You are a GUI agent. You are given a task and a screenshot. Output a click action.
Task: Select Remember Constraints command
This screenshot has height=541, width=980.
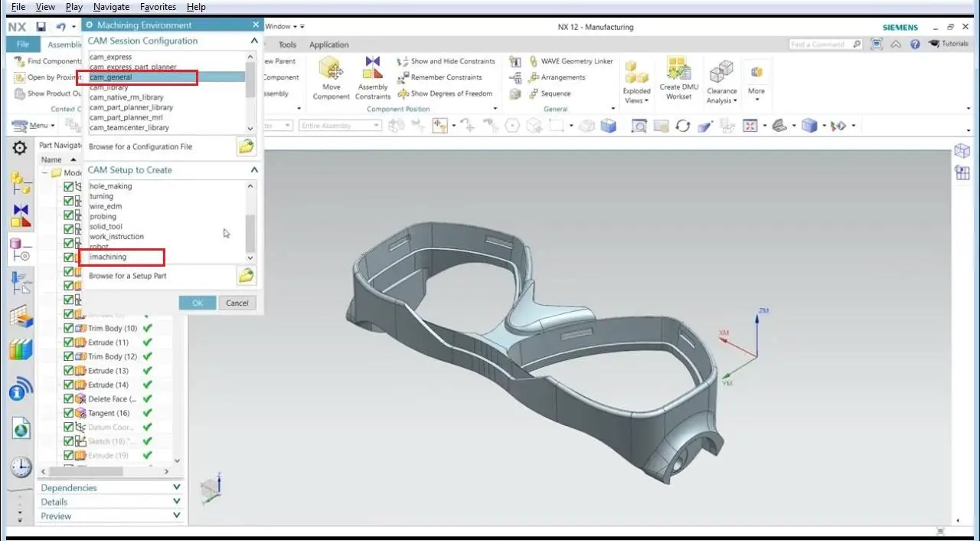pos(439,77)
